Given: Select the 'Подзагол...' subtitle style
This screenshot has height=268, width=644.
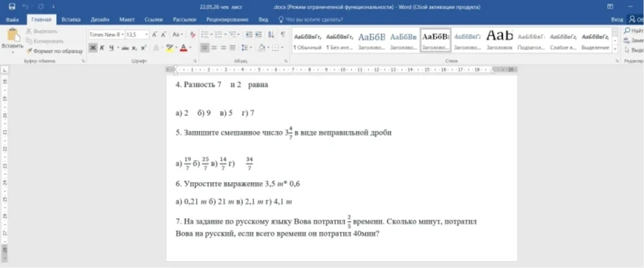Looking at the screenshot, I should [531, 41].
